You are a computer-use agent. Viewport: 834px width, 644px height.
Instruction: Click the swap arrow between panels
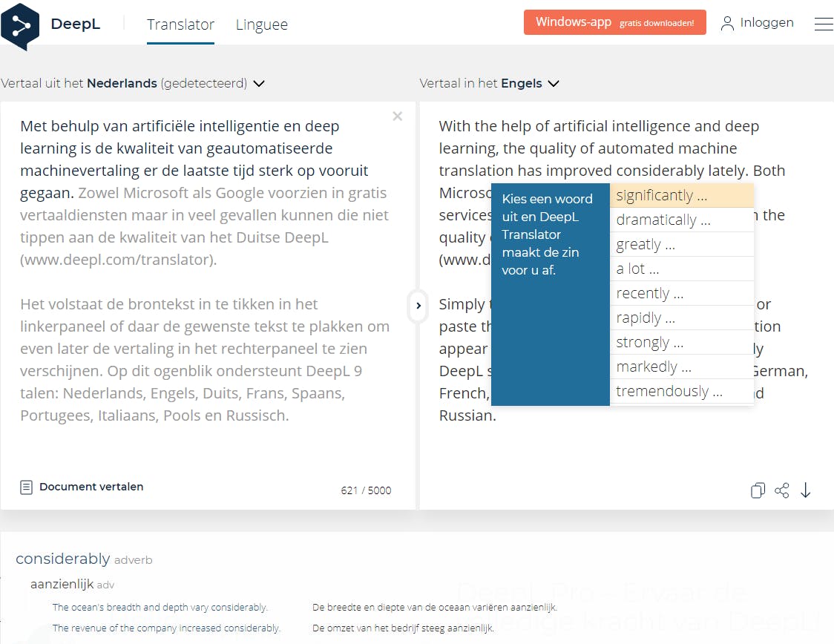tap(418, 306)
